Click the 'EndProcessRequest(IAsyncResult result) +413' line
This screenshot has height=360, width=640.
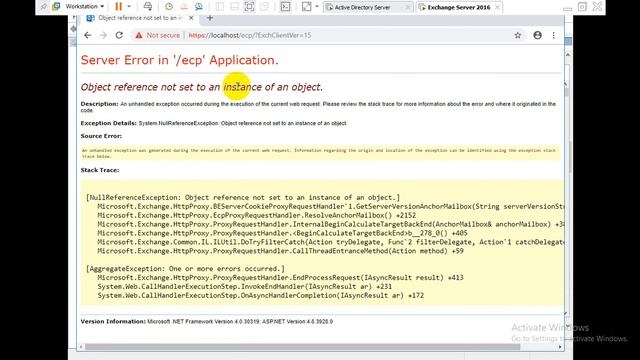coord(280,278)
